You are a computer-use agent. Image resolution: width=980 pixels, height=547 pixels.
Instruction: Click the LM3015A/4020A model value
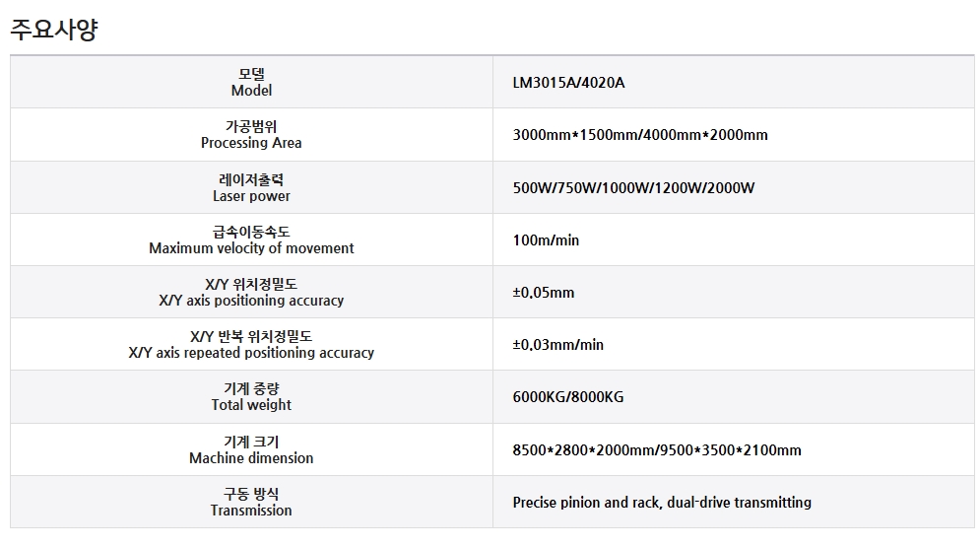pos(568,83)
